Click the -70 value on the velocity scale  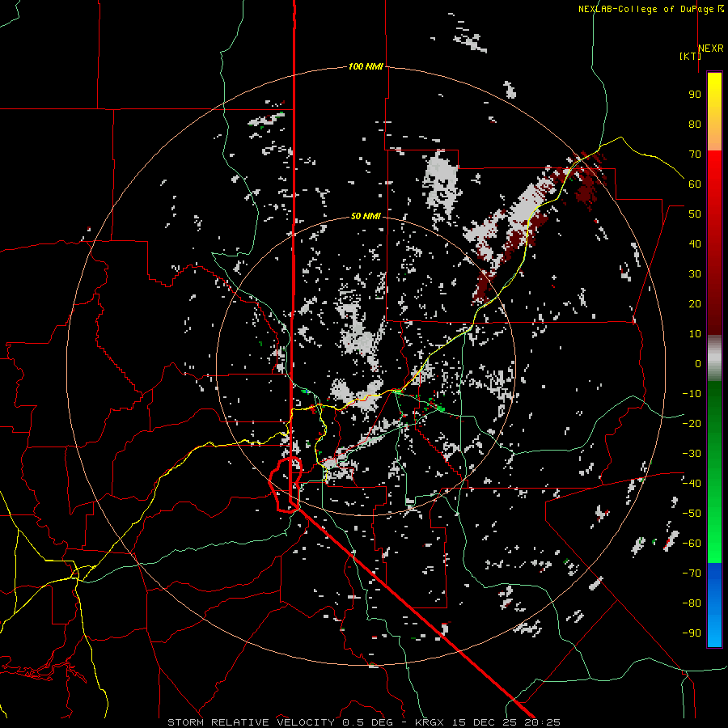coord(692,574)
